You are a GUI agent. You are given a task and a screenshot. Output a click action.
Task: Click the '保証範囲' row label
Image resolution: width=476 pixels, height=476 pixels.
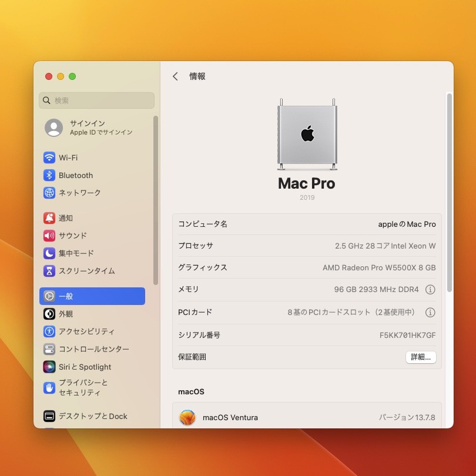click(x=193, y=357)
